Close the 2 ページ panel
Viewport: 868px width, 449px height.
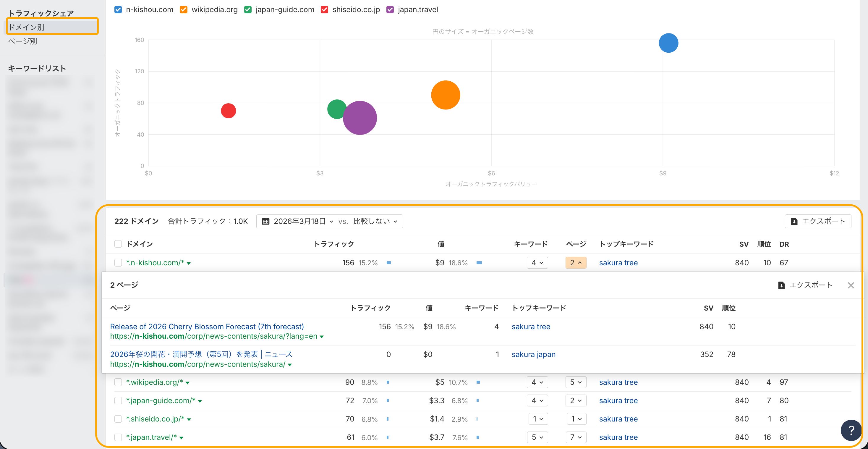[851, 285]
